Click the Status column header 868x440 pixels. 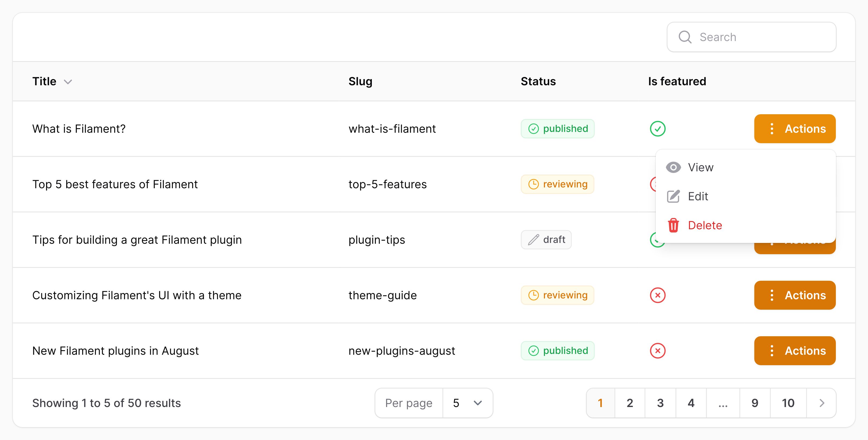click(x=538, y=81)
